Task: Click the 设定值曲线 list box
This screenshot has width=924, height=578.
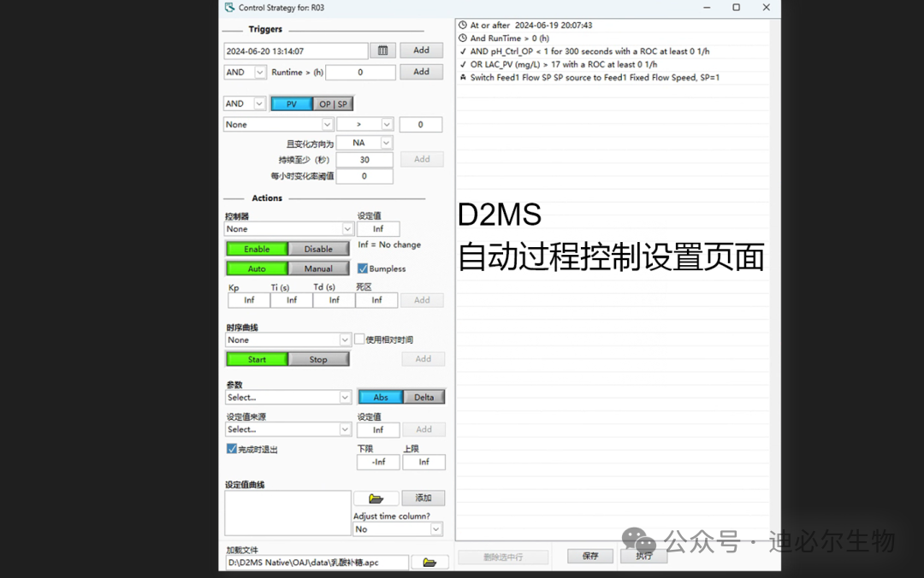Action: (x=288, y=513)
